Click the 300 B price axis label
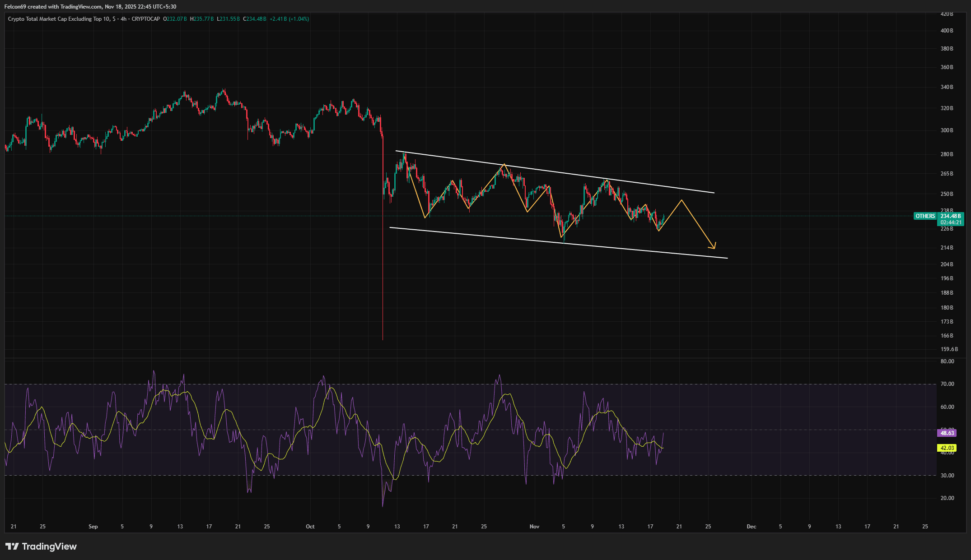The width and height of the screenshot is (971, 560). (x=947, y=130)
